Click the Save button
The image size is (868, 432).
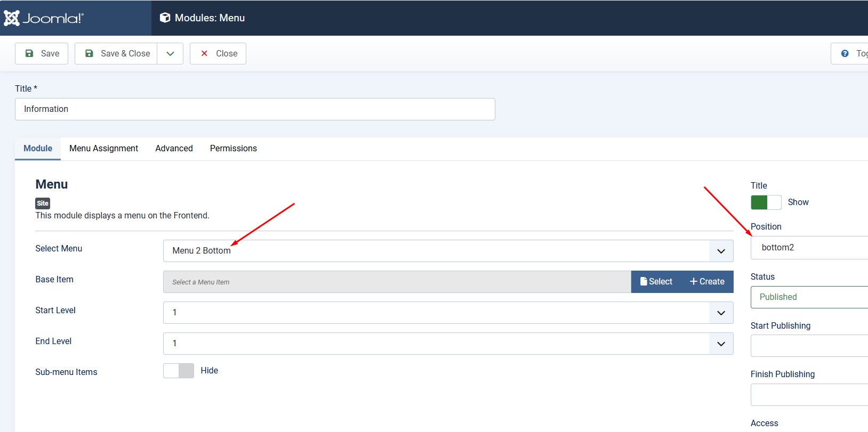point(42,53)
